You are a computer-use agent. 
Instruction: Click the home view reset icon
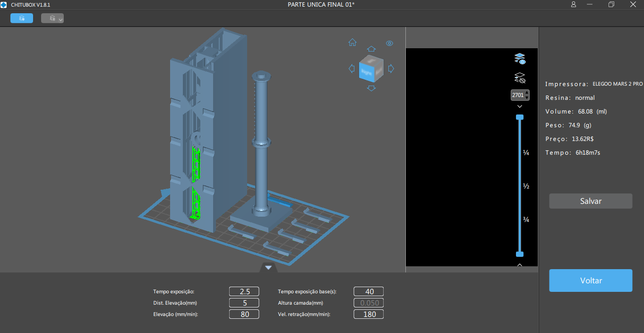(352, 43)
